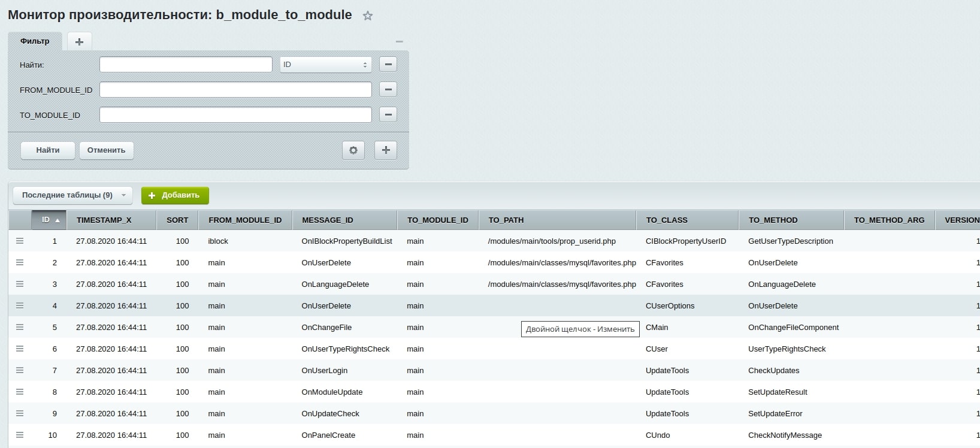Screen dimensions: 980x448
Task: Open the row 1 actions hamburger menu
Action: 20,241
